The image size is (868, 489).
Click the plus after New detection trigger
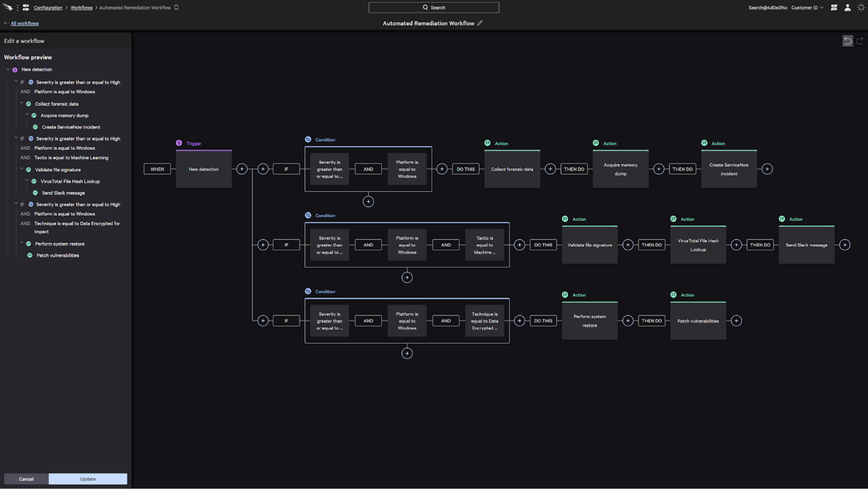coord(242,169)
